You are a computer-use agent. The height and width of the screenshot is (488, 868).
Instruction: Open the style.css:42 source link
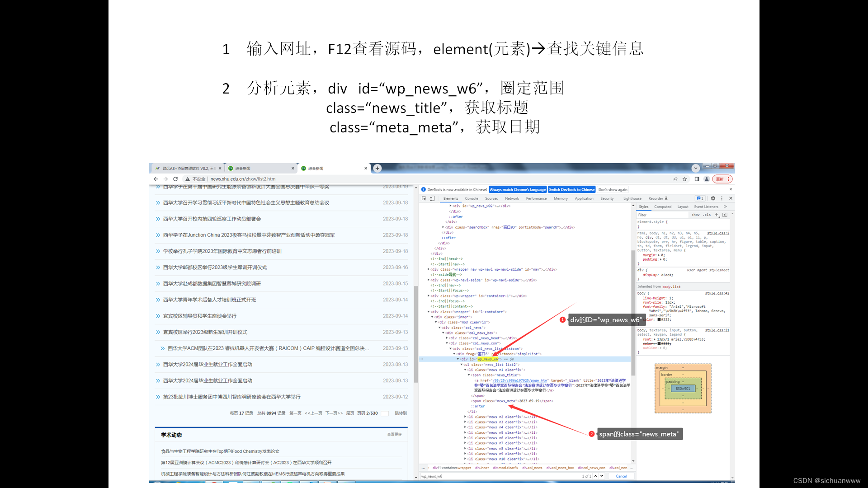[x=717, y=293]
